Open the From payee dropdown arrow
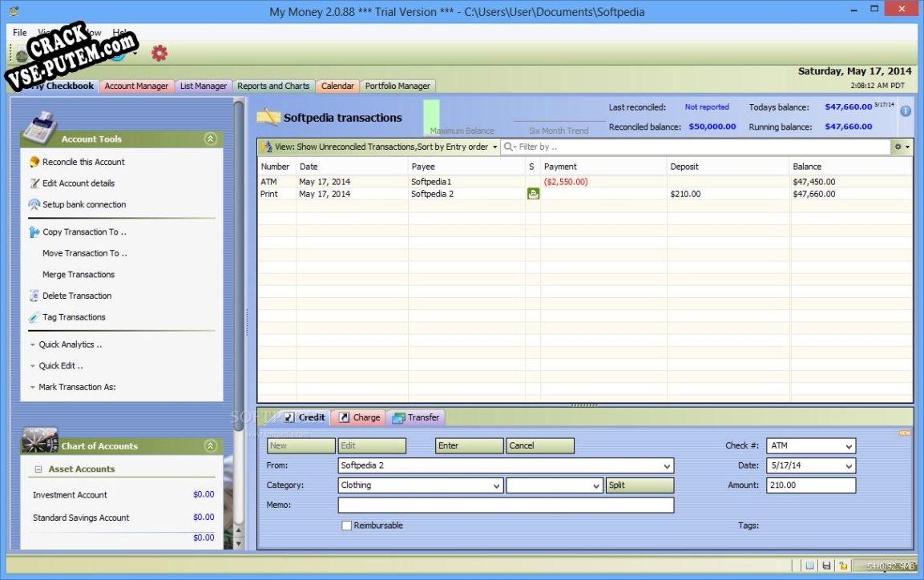Image resolution: width=924 pixels, height=580 pixels. click(x=667, y=465)
